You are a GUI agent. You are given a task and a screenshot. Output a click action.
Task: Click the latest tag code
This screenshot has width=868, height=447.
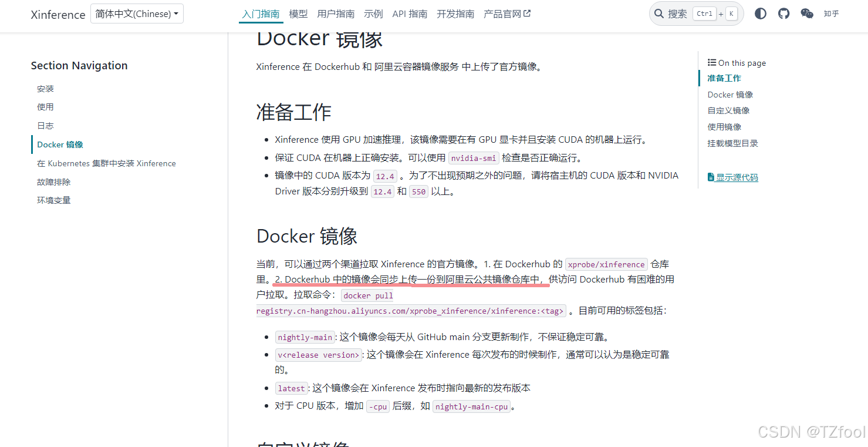[x=292, y=388]
